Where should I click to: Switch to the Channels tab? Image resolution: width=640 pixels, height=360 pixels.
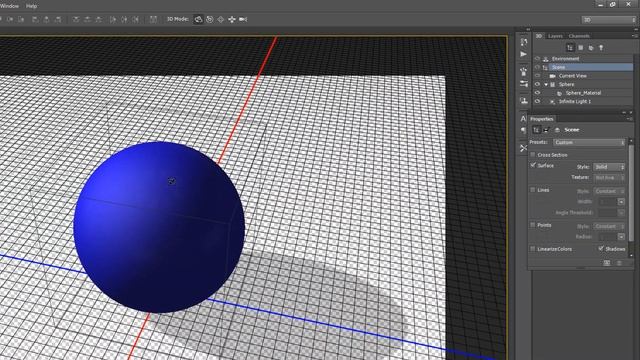tap(579, 36)
